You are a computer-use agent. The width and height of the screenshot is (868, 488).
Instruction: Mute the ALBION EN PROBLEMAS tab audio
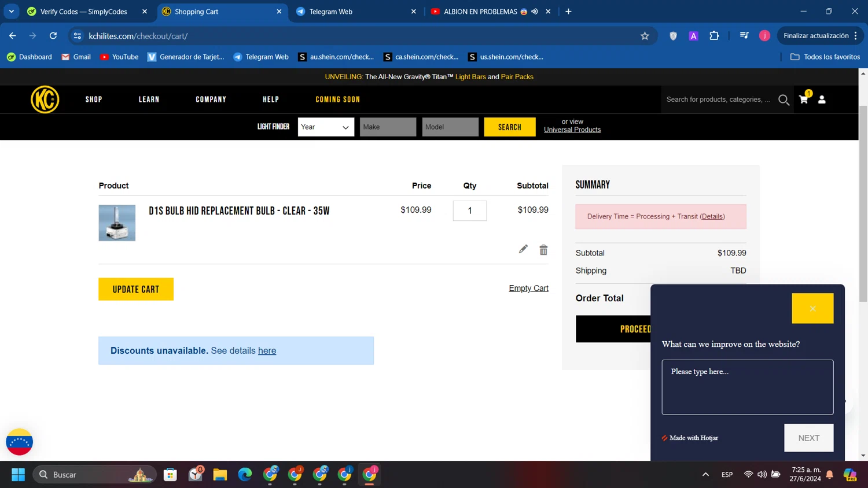[x=534, y=12]
